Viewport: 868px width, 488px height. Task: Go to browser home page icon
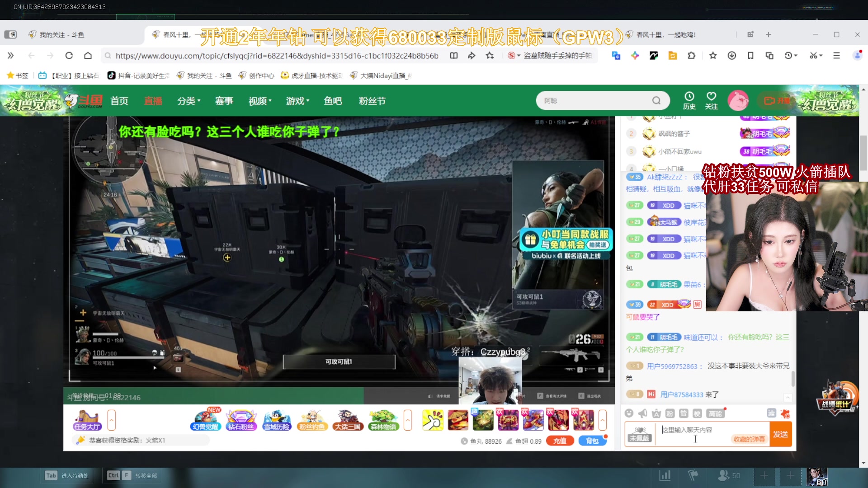coord(88,56)
